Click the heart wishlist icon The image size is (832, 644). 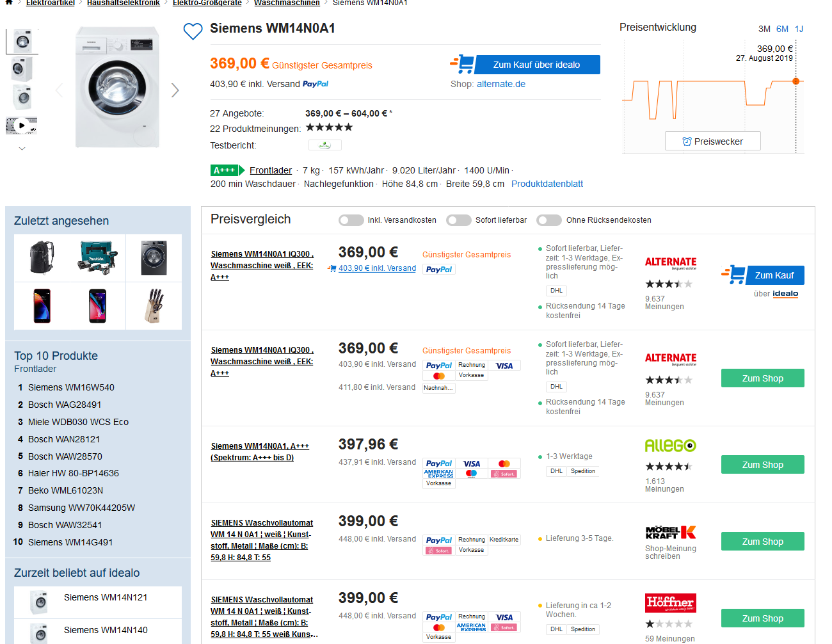point(193,31)
